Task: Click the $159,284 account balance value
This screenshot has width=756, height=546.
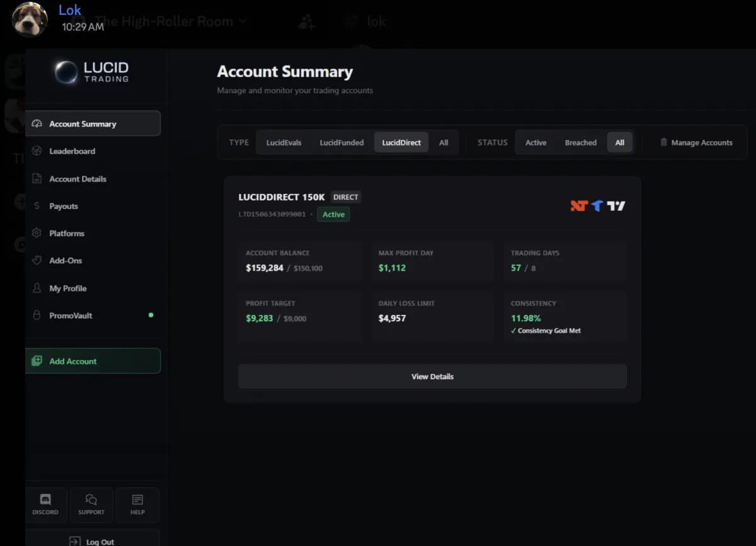Action: pos(265,268)
